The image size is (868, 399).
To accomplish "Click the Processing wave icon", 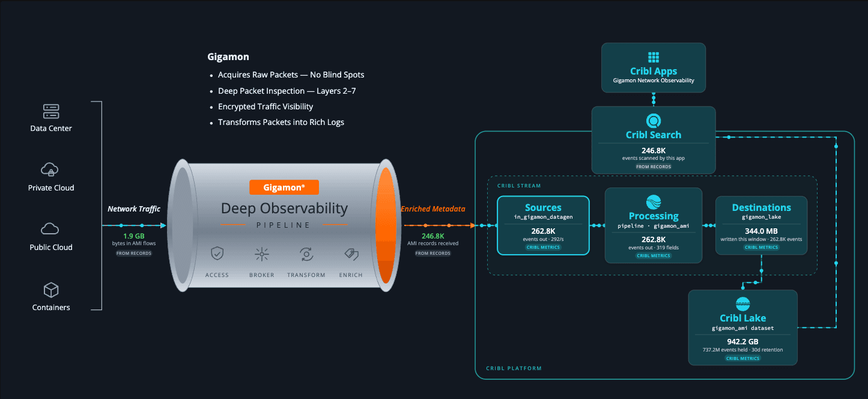I will (654, 202).
